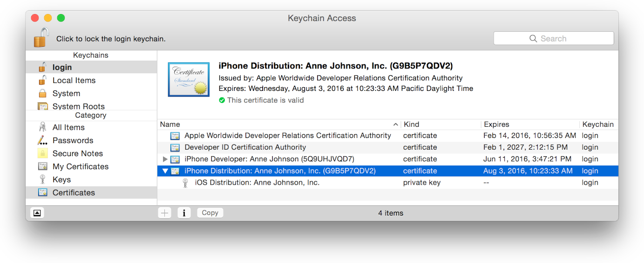This screenshot has width=644, height=263.
Task: Click the info (i) button
Action: click(x=184, y=213)
